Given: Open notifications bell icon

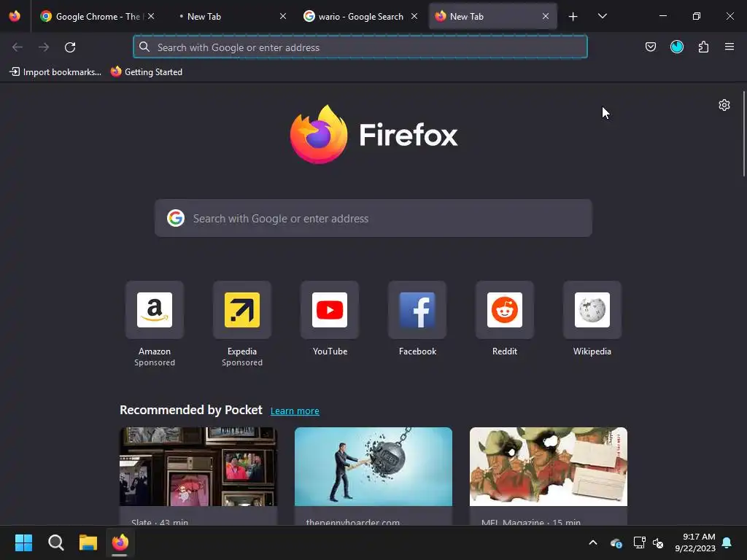Looking at the screenshot, I should pyautogui.click(x=727, y=542).
